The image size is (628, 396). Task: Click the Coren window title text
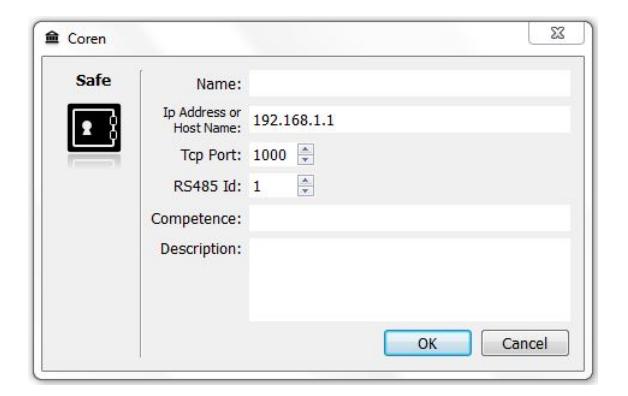[x=87, y=39]
